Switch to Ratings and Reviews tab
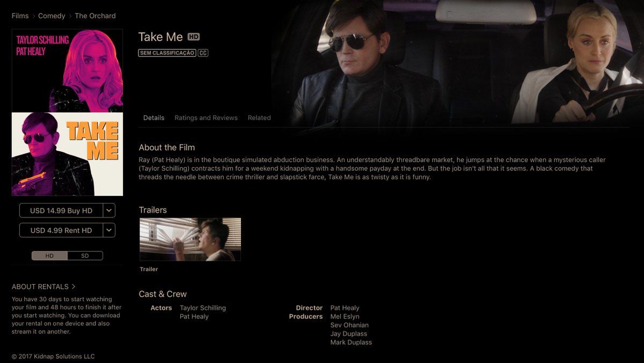Image resolution: width=644 pixels, height=363 pixels. click(206, 118)
